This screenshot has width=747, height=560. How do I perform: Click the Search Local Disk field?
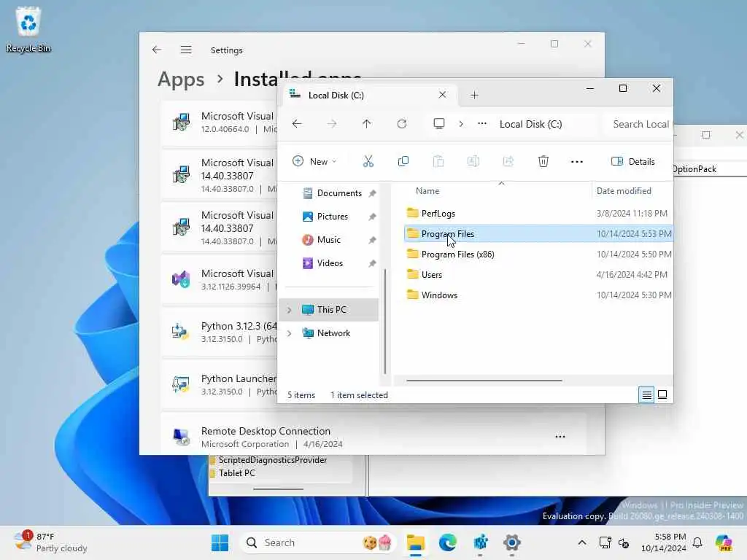(638, 124)
